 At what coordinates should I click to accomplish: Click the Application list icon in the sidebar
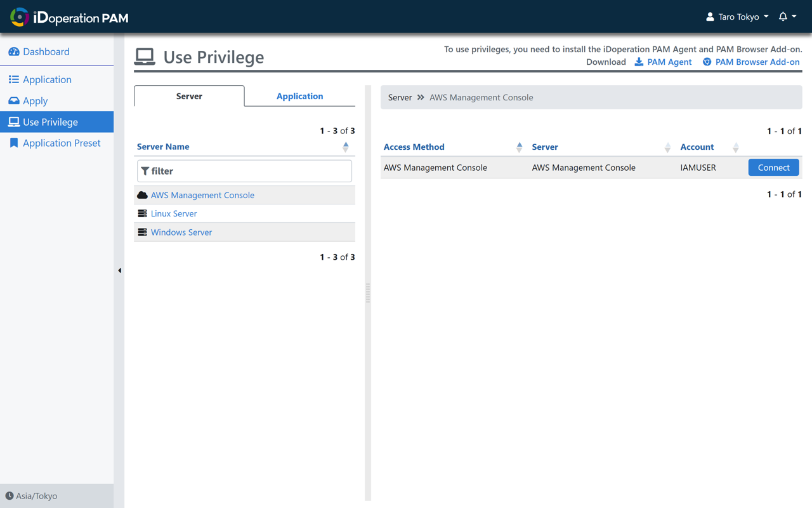pos(14,79)
